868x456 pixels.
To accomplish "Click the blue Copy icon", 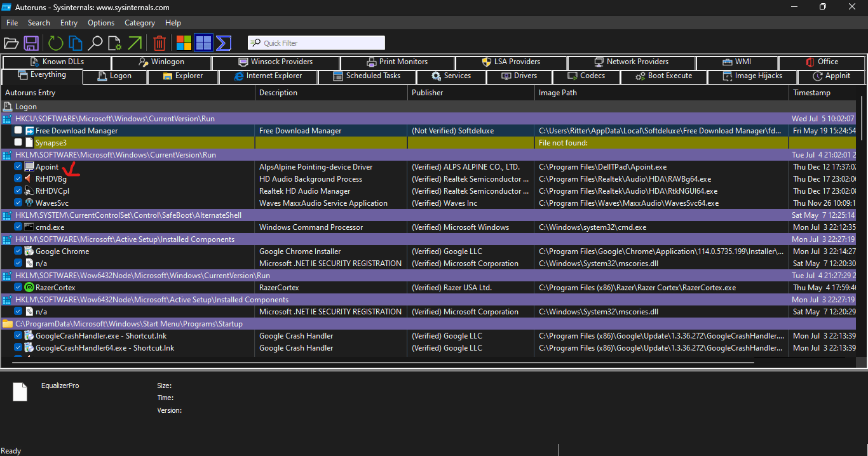I will click(x=76, y=43).
